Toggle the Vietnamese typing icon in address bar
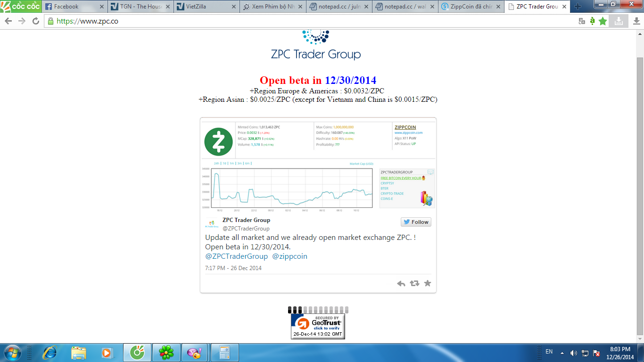This screenshot has width=644, height=362. click(x=592, y=21)
